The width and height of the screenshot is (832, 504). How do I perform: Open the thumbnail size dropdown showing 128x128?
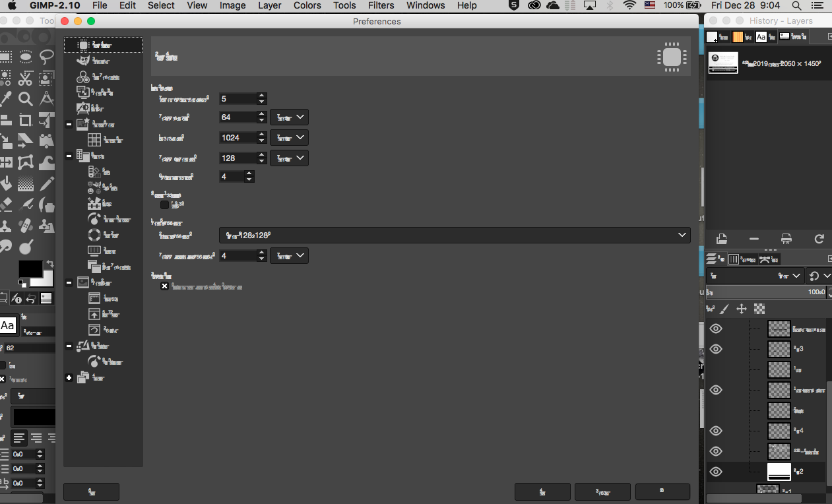(455, 235)
